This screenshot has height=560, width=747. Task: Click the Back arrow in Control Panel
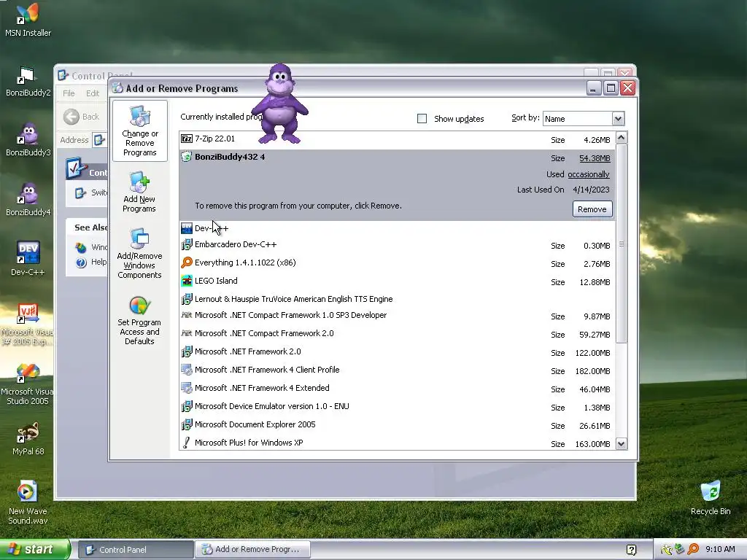[x=71, y=117]
